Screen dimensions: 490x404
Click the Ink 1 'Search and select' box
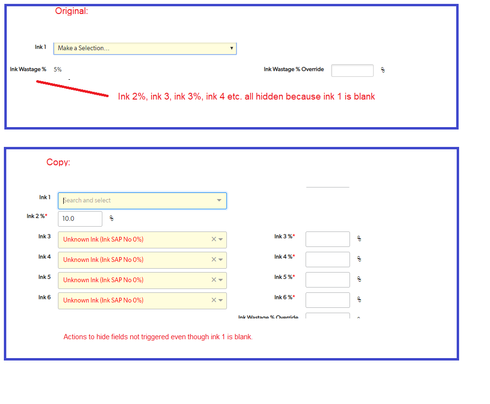(142, 201)
